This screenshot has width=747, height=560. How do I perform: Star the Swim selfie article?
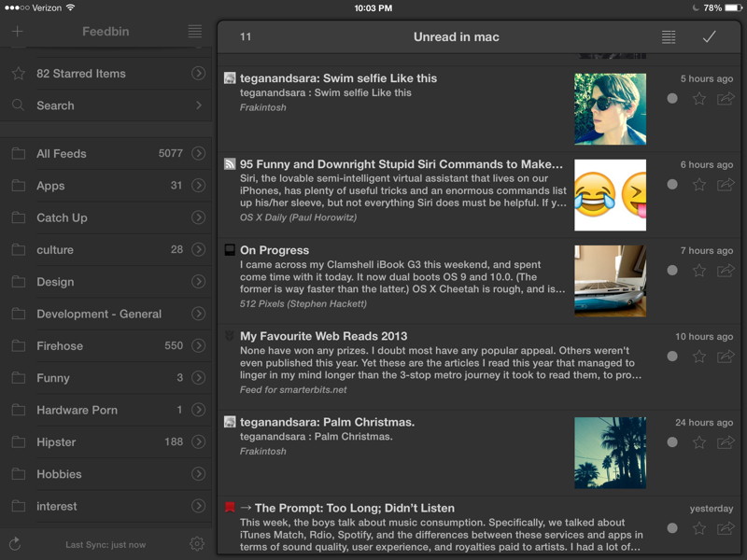pos(698,99)
